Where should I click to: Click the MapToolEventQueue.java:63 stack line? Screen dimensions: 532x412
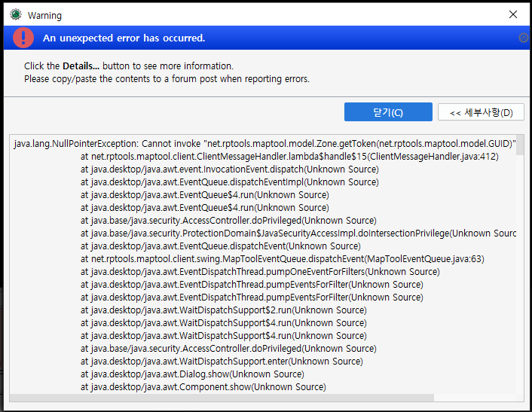[x=283, y=259]
